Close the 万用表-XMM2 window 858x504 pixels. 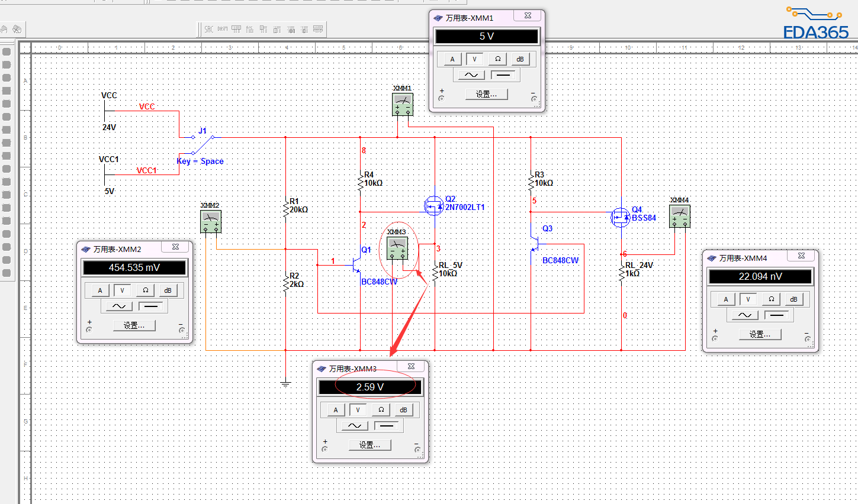[176, 247]
